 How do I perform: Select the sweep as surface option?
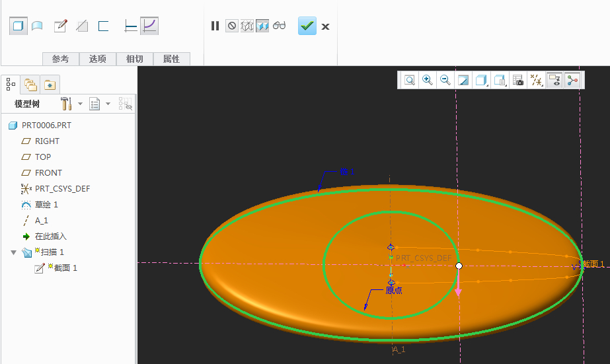point(37,26)
